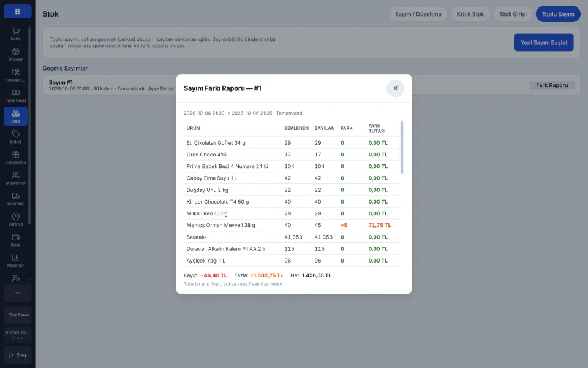
Task: Click the blue B logo
Action: (x=18, y=11)
